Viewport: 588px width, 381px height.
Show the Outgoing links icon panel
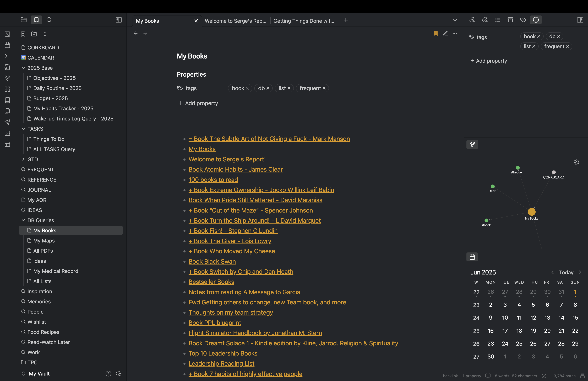(x=485, y=20)
